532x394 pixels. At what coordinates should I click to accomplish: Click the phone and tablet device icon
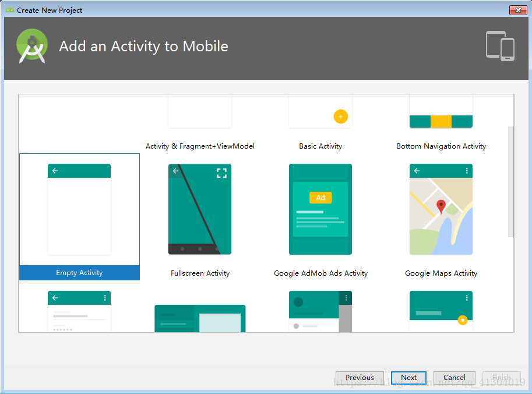[x=500, y=46]
